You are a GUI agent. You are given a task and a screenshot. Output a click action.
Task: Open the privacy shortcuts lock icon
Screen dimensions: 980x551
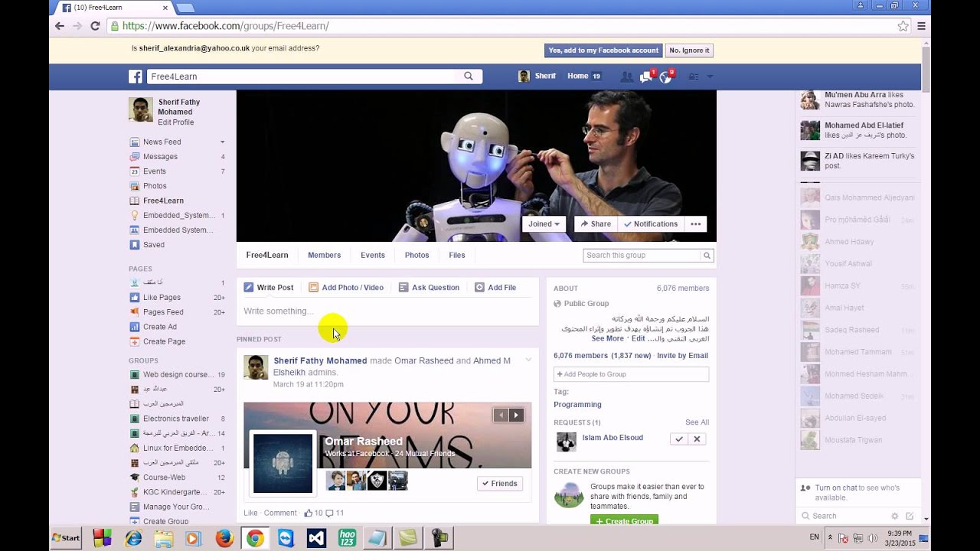click(x=694, y=77)
